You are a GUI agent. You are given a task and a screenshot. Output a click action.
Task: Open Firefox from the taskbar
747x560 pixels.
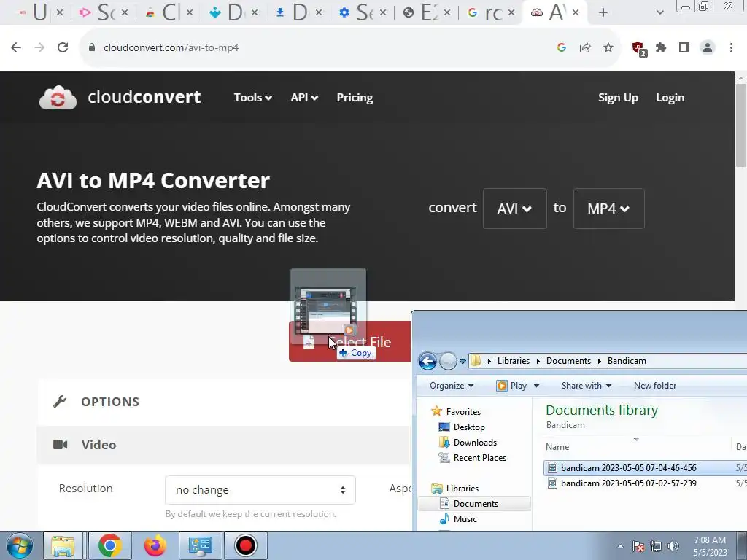155,545
